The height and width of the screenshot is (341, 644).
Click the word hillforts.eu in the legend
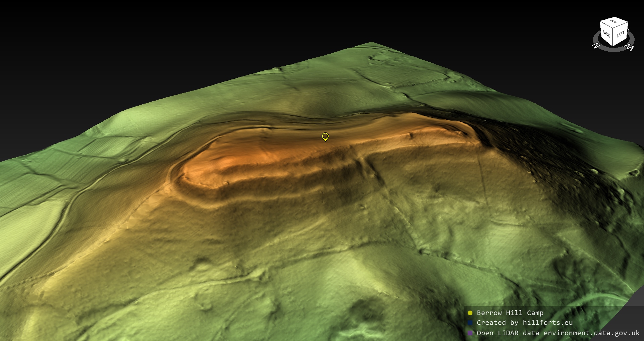(x=547, y=323)
